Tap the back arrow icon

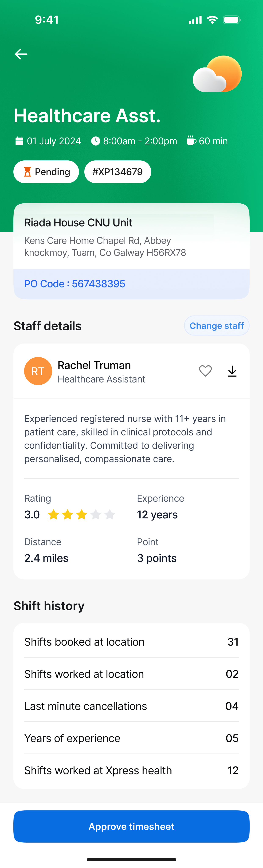tap(21, 54)
